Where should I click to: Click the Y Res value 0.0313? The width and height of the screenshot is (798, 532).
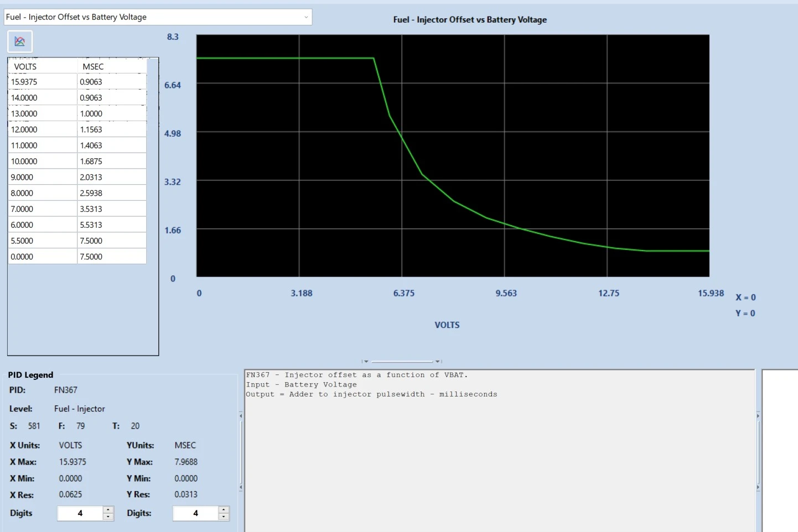[186, 494]
